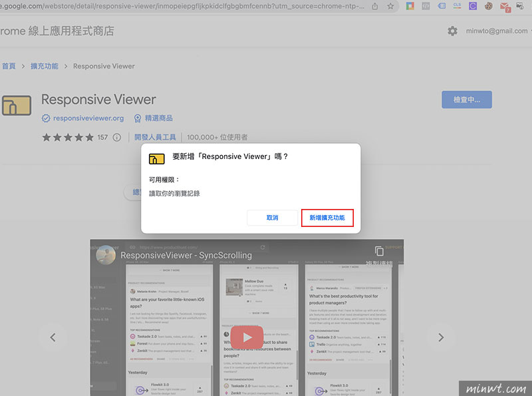Open the Web Store settings gear
Image resolution: width=532 pixels, height=396 pixels.
[x=452, y=31]
